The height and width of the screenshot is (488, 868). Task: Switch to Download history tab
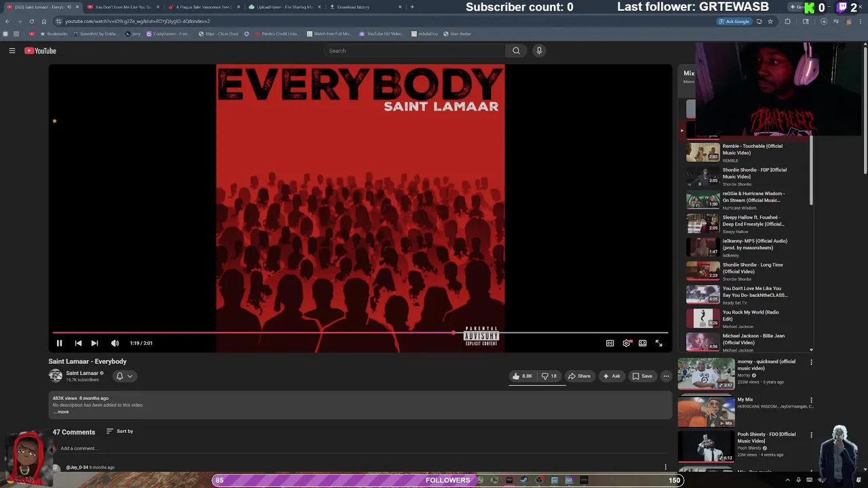(x=365, y=7)
